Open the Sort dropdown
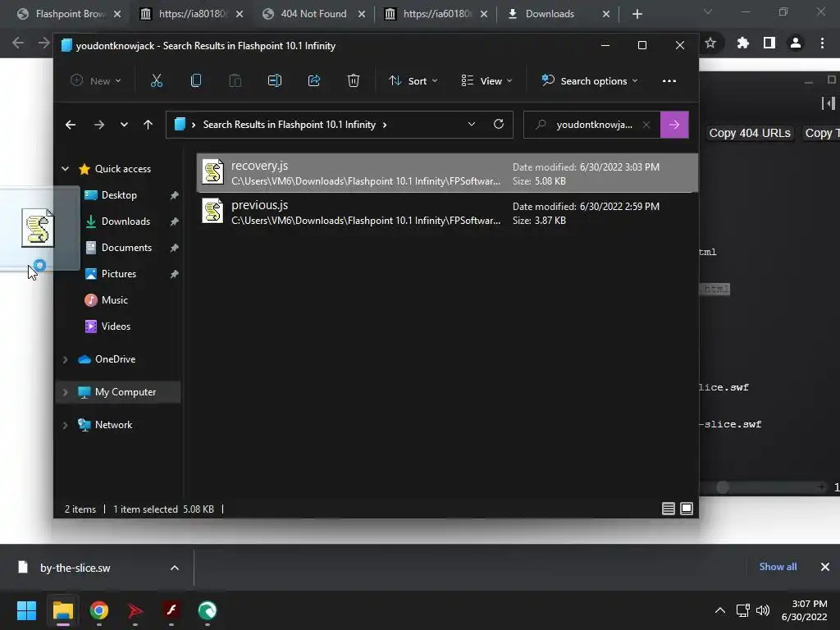Image resolution: width=840 pixels, height=630 pixels. click(x=413, y=81)
